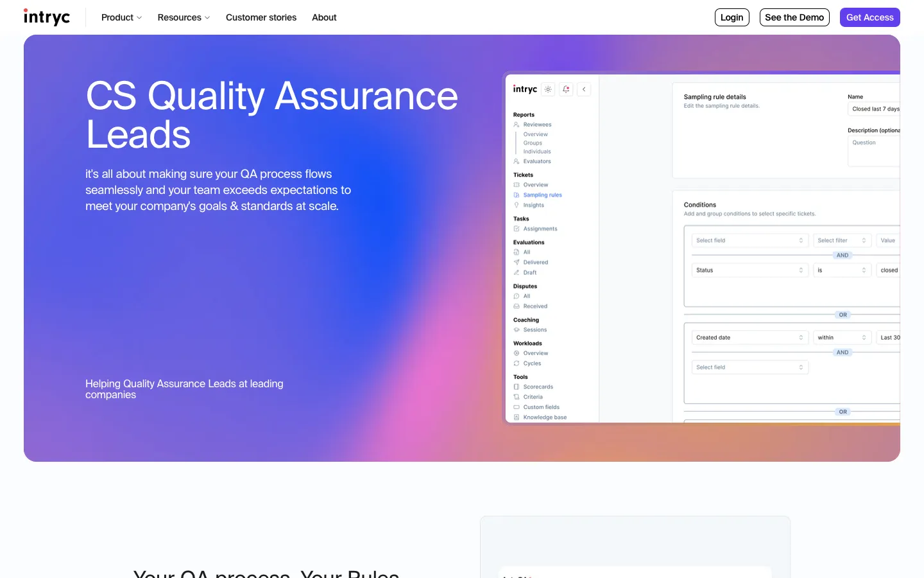This screenshot has width=924, height=578.
Task: Open Criteria under Tools
Action: click(x=533, y=397)
